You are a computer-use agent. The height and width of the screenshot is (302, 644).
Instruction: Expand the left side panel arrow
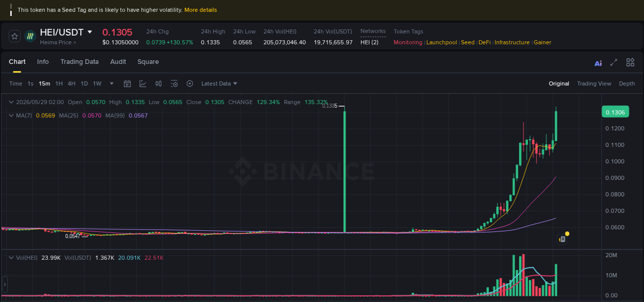[5, 284]
